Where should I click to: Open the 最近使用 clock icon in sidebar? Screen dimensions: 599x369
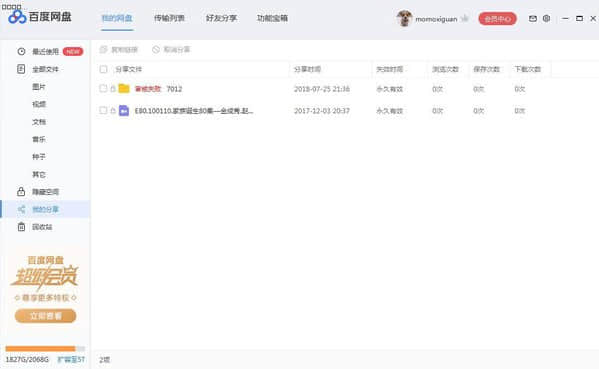(x=21, y=51)
